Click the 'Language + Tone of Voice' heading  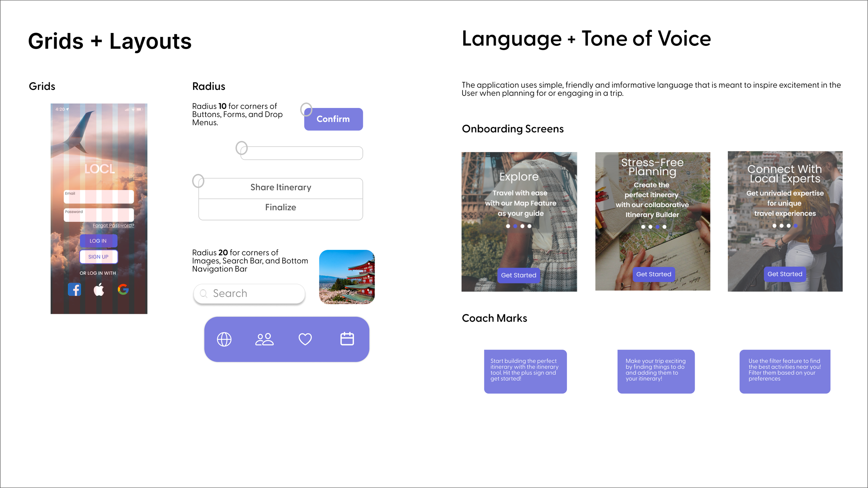click(586, 39)
